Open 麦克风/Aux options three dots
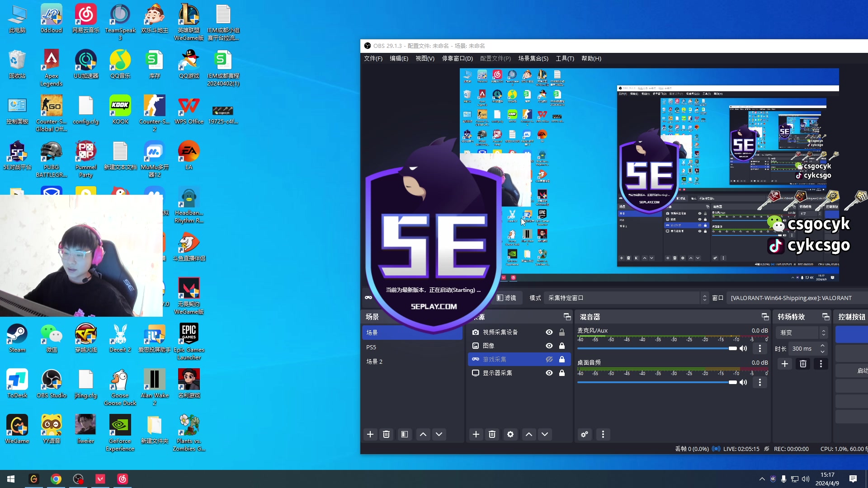The width and height of the screenshot is (868, 488). click(x=760, y=348)
